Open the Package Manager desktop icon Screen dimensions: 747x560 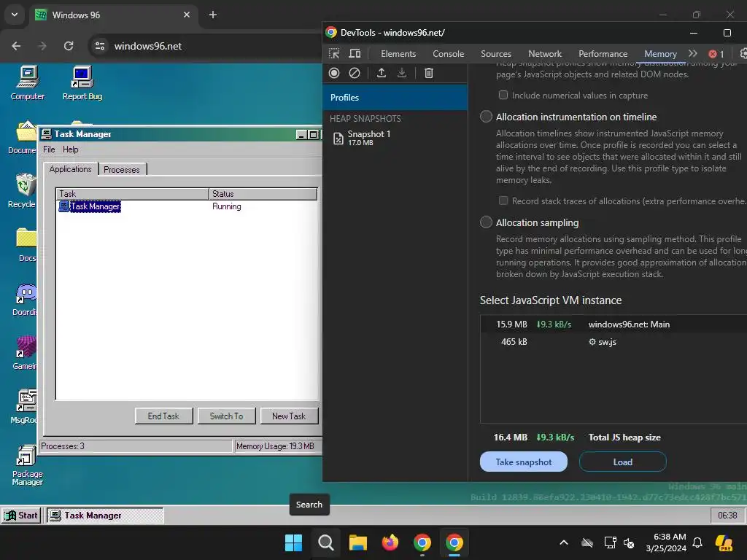27,464
